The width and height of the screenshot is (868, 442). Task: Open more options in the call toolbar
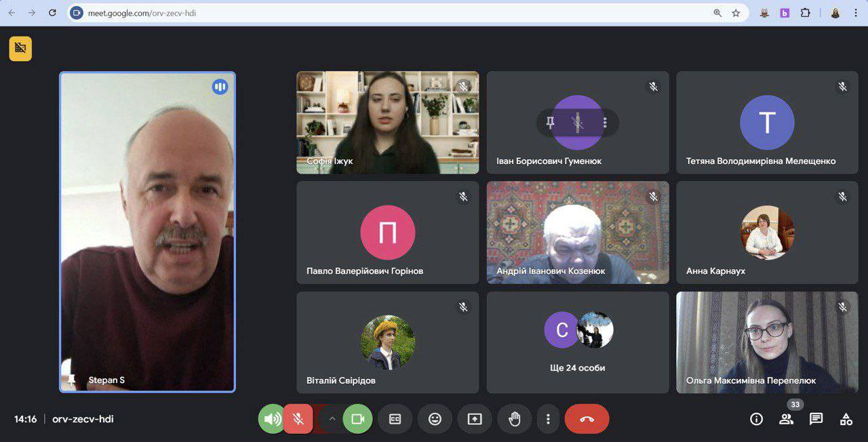[x=548, y=419]
